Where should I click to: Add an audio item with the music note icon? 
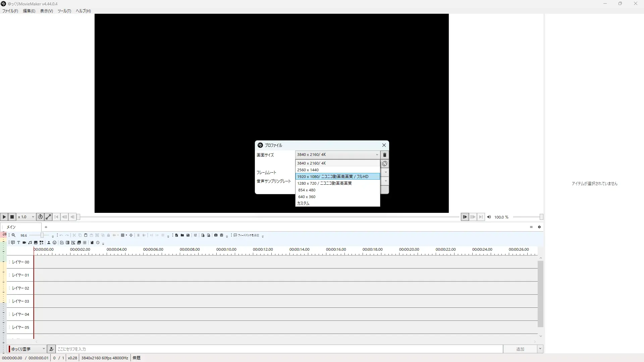30,243
